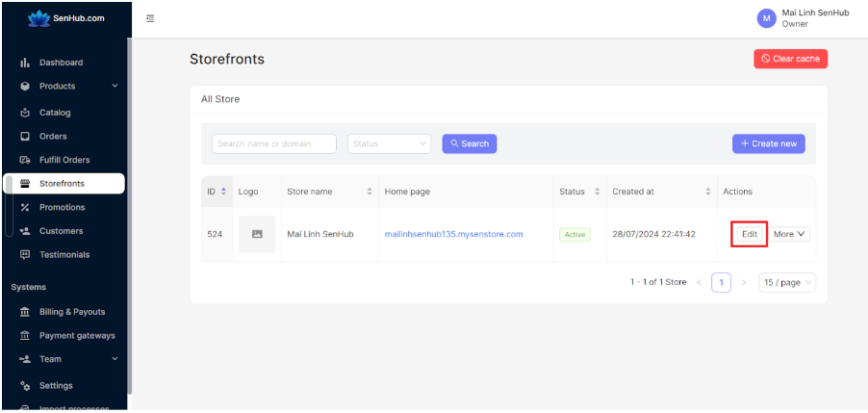868x413 pixels.
Task: Open Billing & Payouts page
Action: click(x=64, y=312)
